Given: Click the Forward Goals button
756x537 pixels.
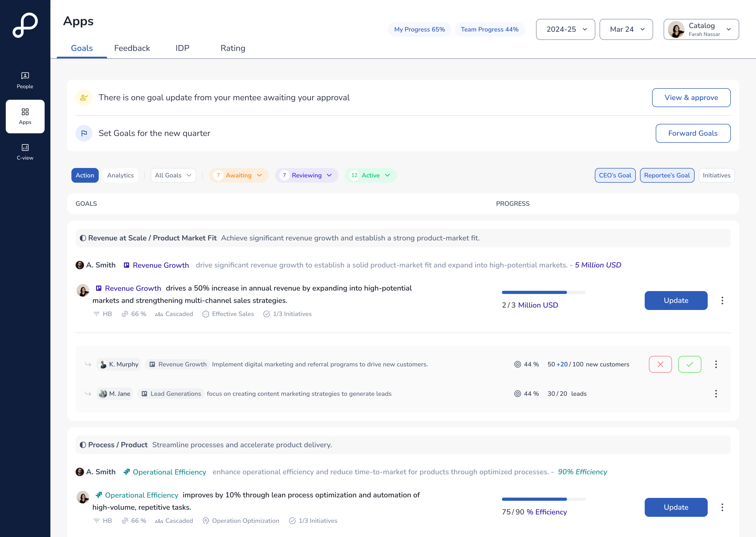Looking at the screenshot, I should pyautogui.click(x=693, y=133).
